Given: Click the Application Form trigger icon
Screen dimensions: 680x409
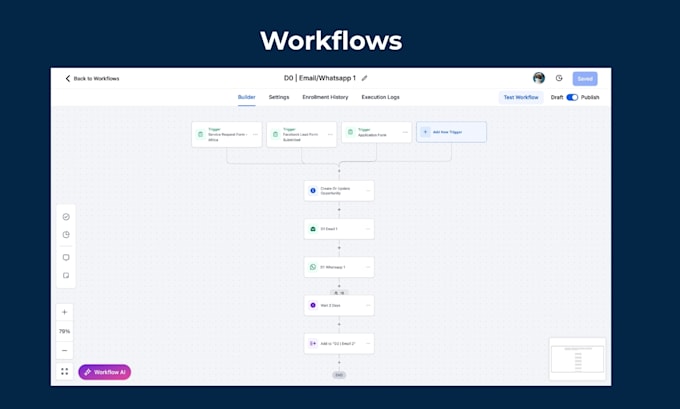Looking at the screenshot, I should 350,132.
